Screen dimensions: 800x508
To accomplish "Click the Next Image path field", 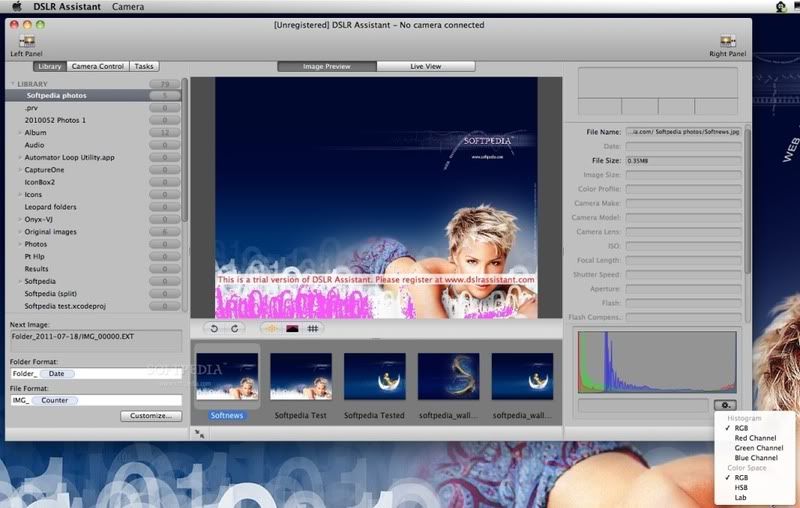I will click(x=96, y=341).
